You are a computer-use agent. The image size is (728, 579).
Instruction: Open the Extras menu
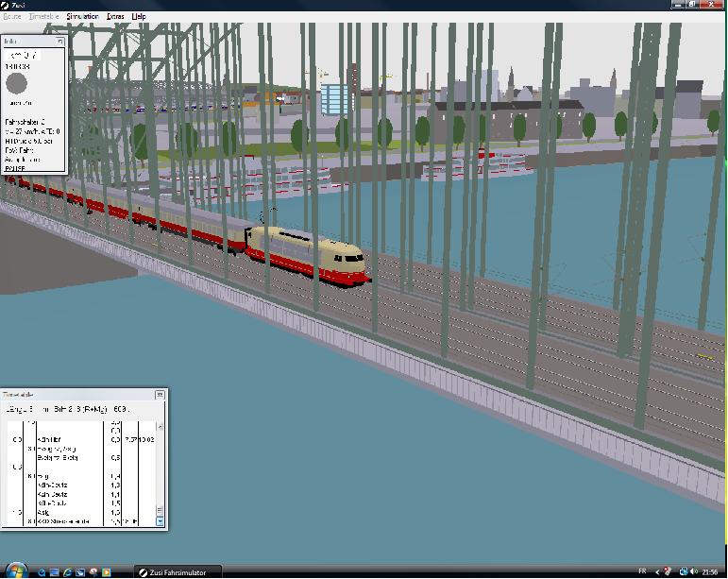tap(115, 16)
